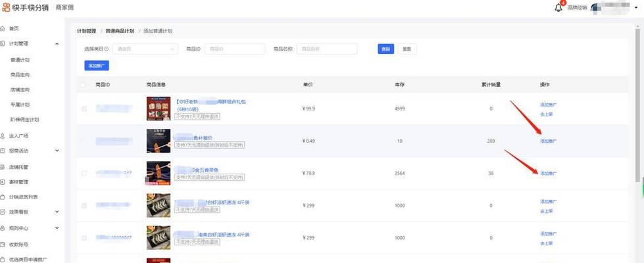
Task: Open 阶梯佣金计划 in the sidebar
Action: pos(24,120)
